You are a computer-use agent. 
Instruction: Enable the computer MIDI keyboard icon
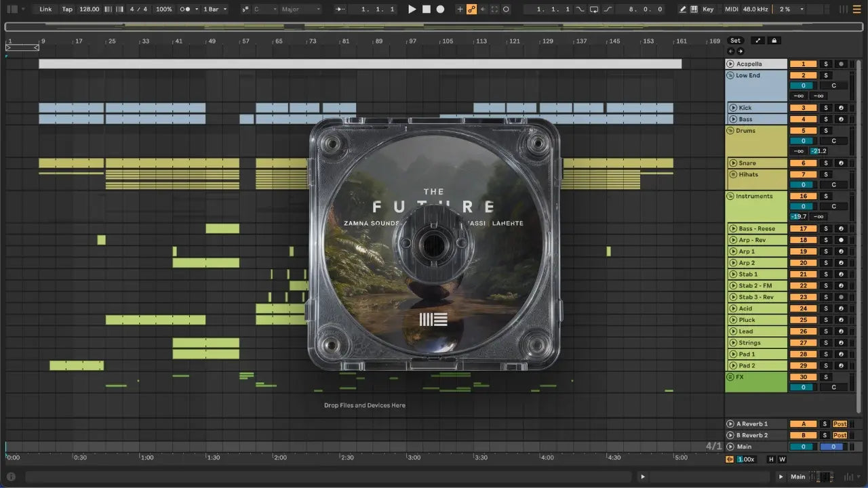click(694, 9)
